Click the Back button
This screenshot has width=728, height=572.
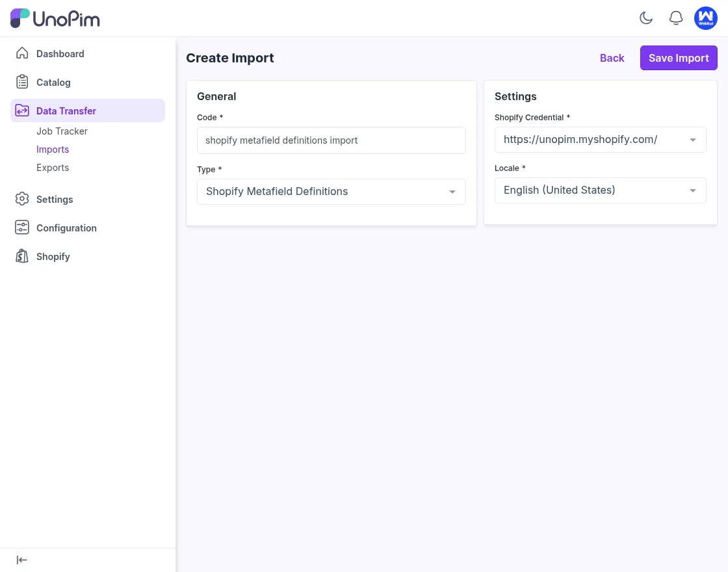click(612, 58)
